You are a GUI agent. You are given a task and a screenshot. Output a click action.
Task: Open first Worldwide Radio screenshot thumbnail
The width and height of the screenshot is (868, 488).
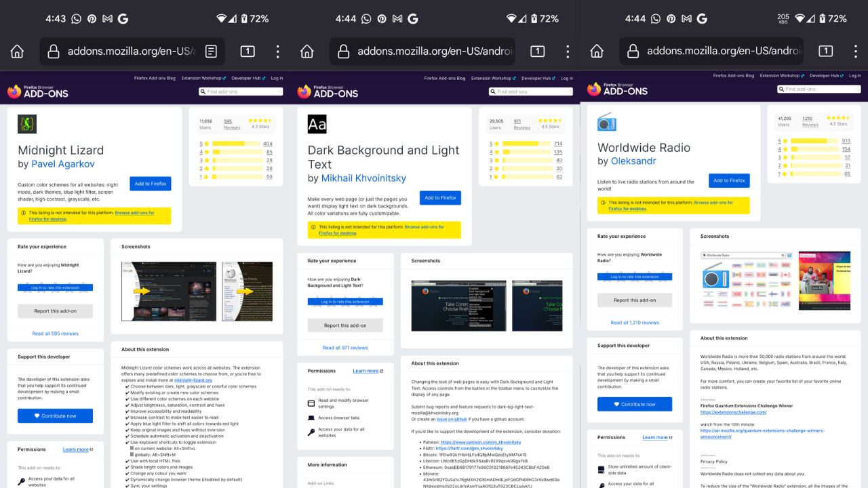click(x=747, y=280)
